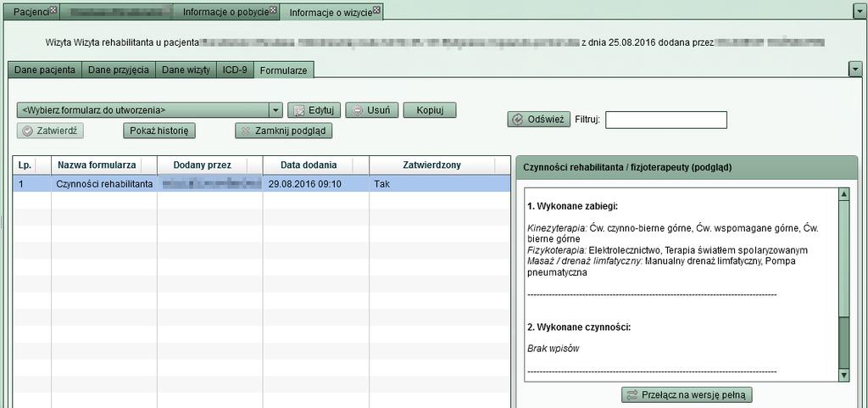Click the Zamknij podgląd button

point(284,131)
